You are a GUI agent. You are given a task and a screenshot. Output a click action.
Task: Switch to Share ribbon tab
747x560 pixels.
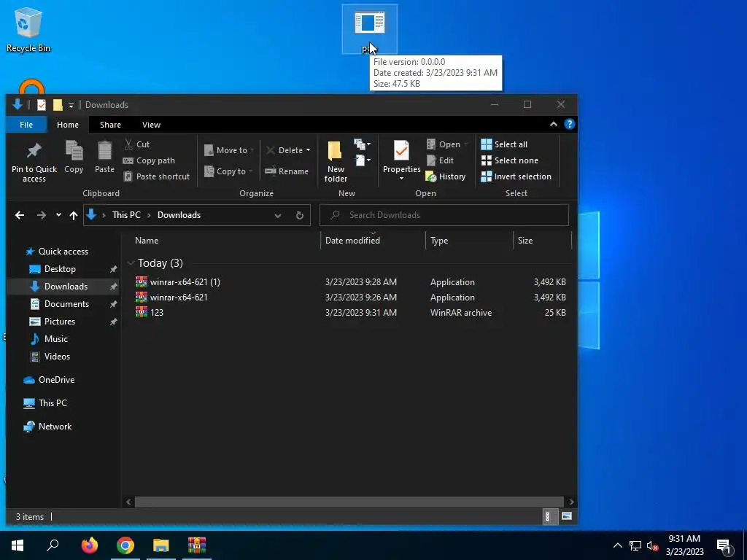(110, 125)
